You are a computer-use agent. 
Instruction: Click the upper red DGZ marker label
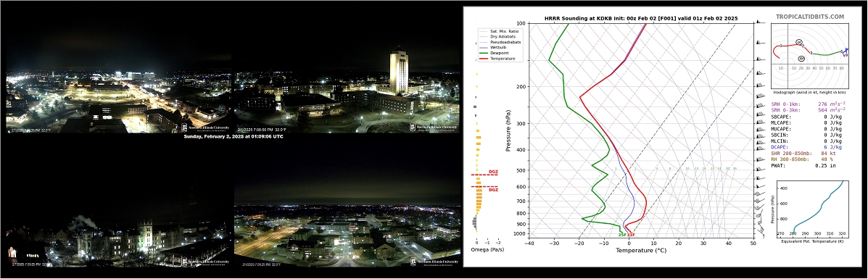point(493,172)
